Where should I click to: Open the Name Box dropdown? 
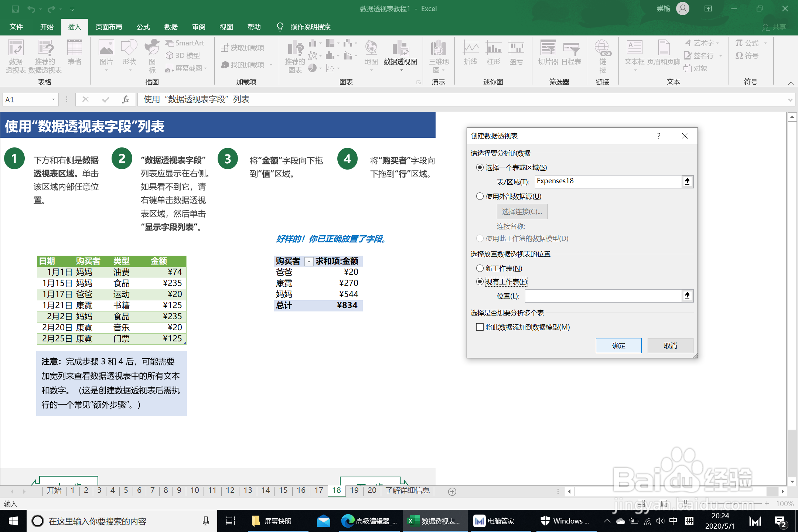tap(53, 99)
